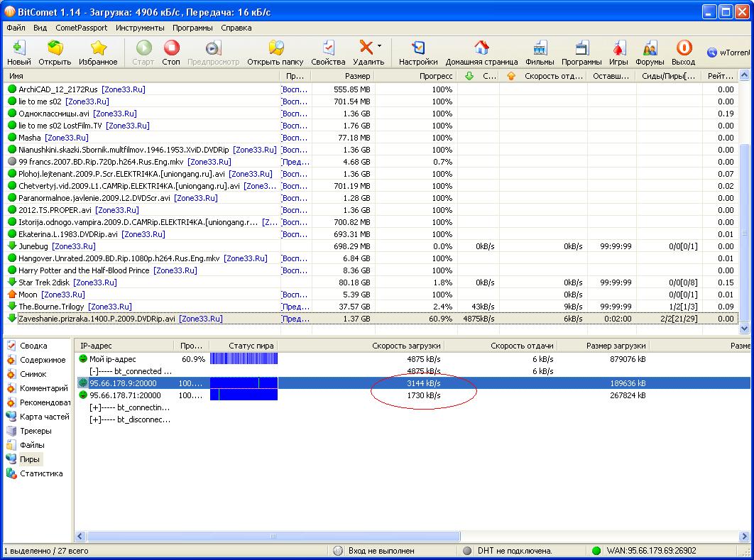Go to Домашняя страница icon
The height and width of the screenshot is (560, 754).
(x=481, y=48)
